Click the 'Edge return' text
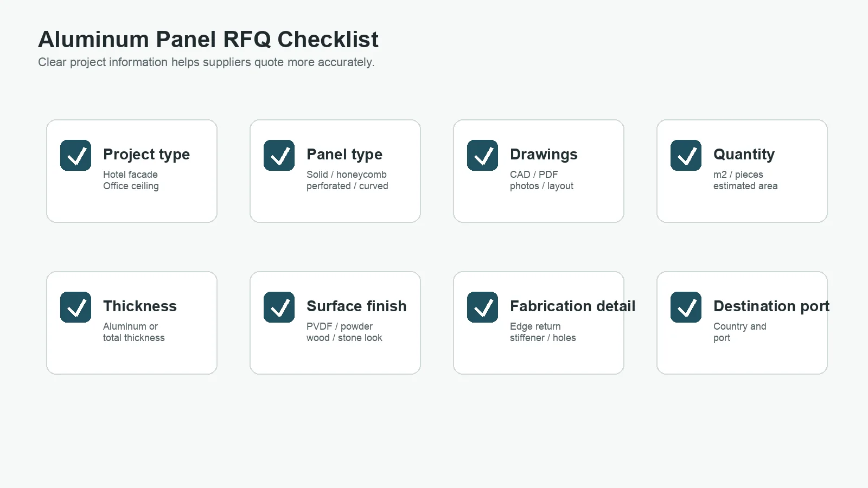The width and height of the screenshot is (868, 488). [535, 326]
